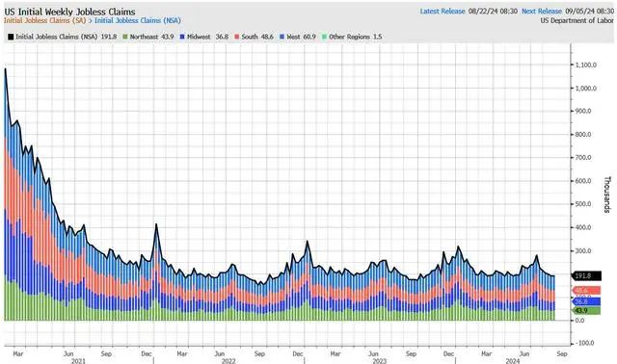Click the US Department of Labor source text
617x364 pixels.
pyautogui.click(x=577, y=20)
